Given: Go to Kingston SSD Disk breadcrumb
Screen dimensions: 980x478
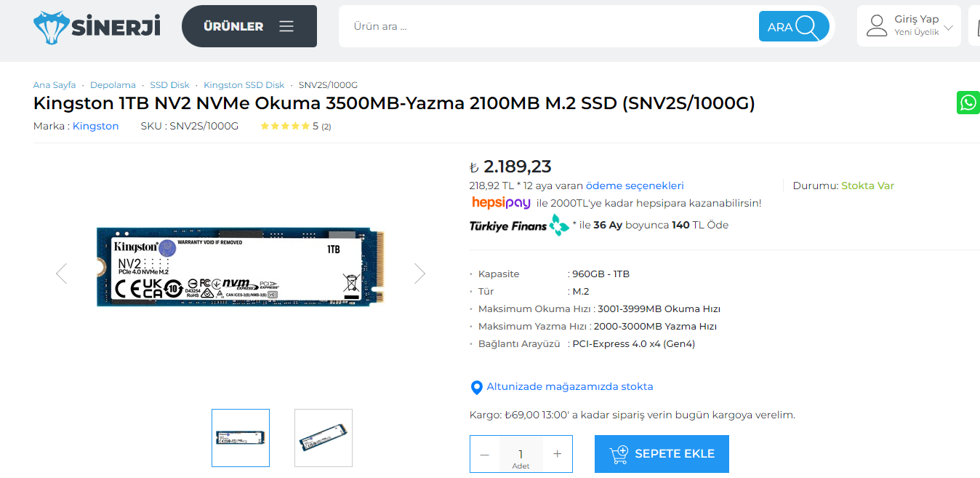Looking at the screenshot, I should 244,85.
